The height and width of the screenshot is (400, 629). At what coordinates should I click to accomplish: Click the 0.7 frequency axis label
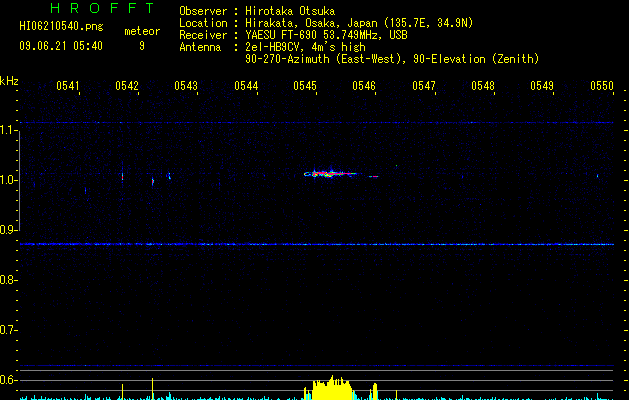point(8,330)
